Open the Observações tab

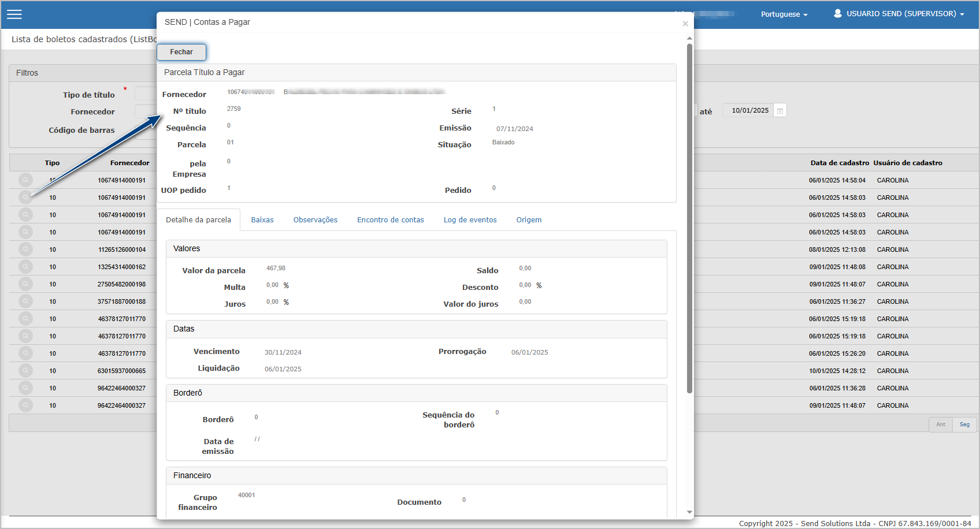click(x=315, y=220)
